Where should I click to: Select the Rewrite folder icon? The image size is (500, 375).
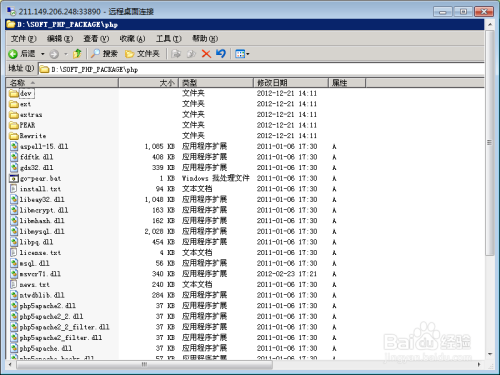pos(14,136)
